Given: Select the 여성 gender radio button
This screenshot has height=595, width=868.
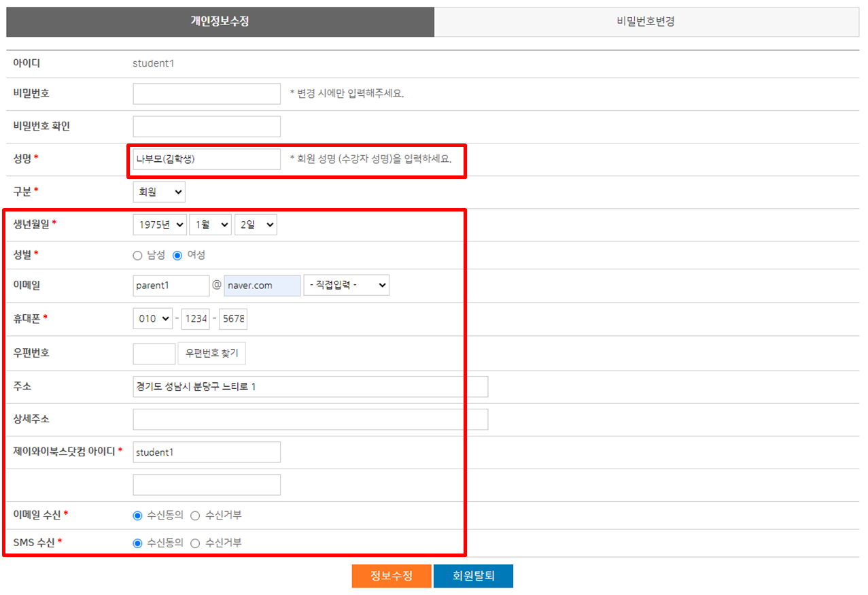Looking at the screenshot, I should click(x=178, y=256).
